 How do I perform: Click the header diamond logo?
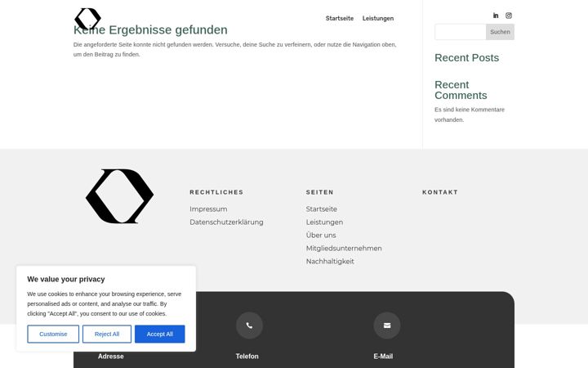[x=87, y=19]
